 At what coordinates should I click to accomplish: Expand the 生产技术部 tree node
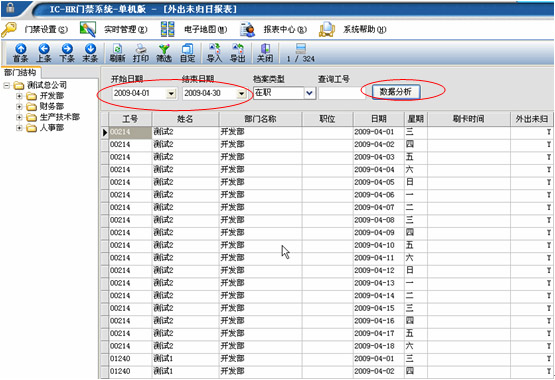19,117
